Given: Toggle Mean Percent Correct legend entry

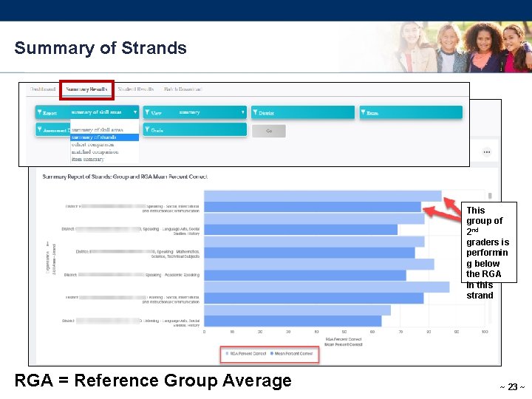Looking at the screenshot, I should click(x=291, y=353).
